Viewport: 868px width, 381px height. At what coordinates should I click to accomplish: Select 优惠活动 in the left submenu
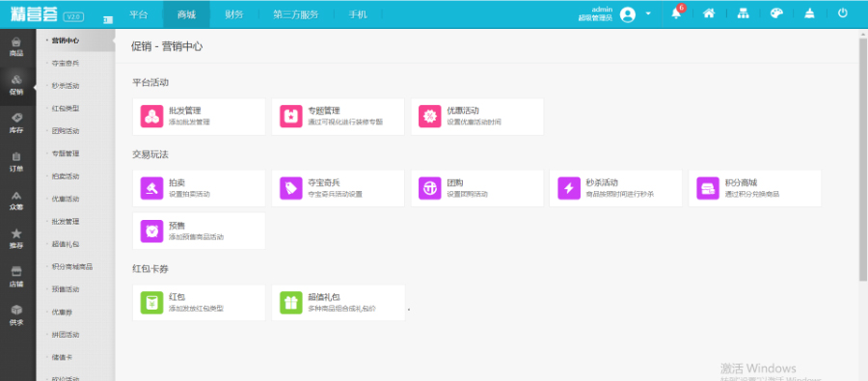point(66,199)
